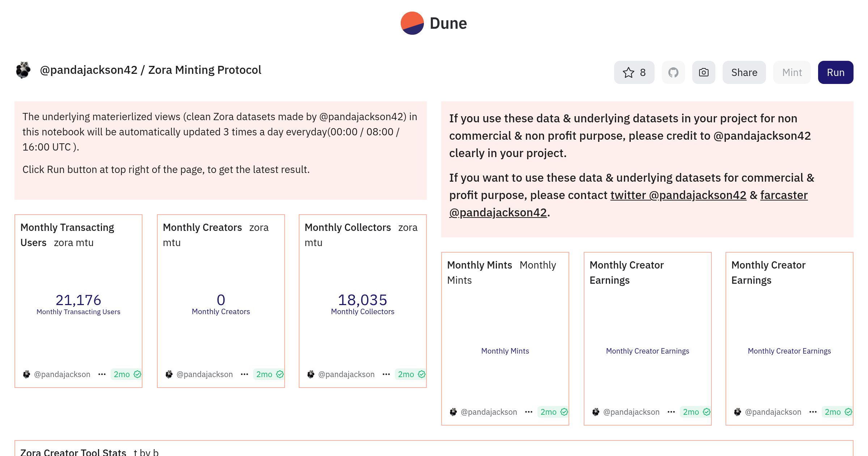This screenshot has height=456, width=868.
Task: Click the Mint button
Action: pyautogui.click(x=792, y=72)
